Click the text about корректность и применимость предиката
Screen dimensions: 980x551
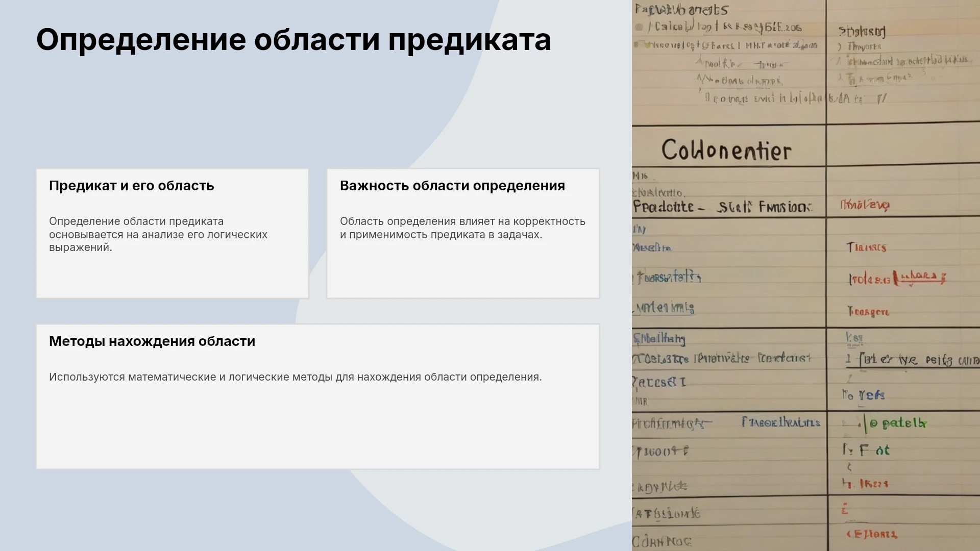(462, 228)
